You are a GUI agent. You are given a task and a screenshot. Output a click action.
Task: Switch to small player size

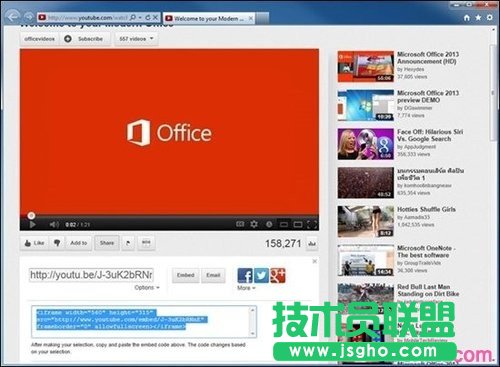pos(284,225)
